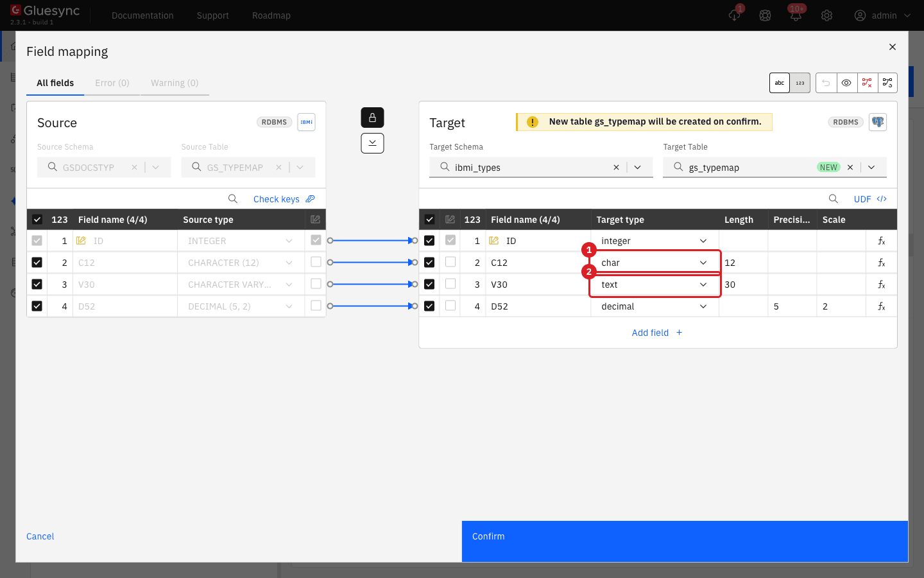Open search in Source fields panel

click(x=233, y=199)
